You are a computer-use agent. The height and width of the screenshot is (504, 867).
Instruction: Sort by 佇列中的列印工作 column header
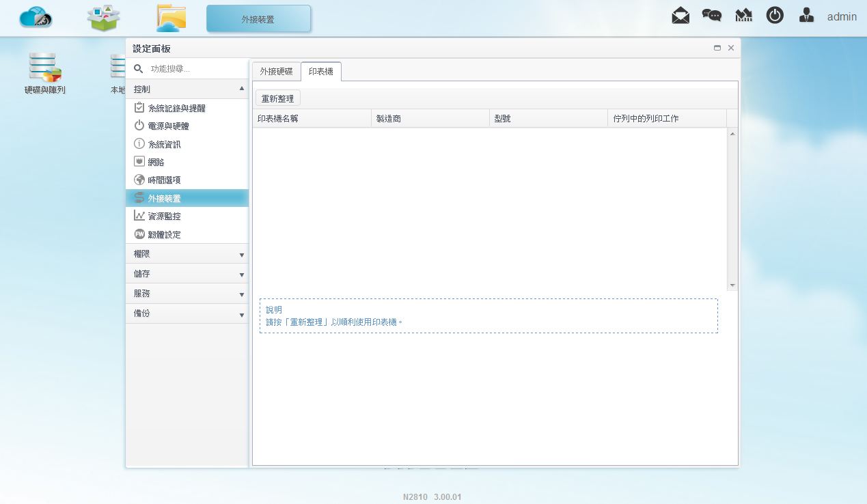[667, 119]
